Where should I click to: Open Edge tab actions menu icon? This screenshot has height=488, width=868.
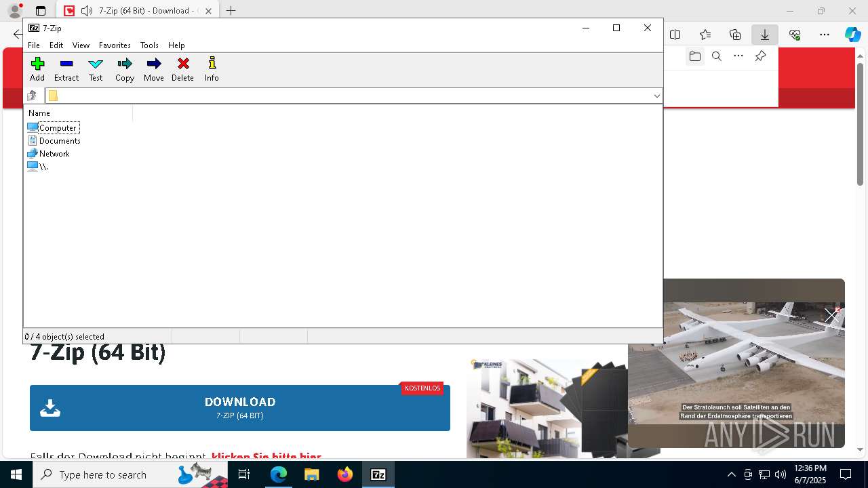tap(41, 11)
